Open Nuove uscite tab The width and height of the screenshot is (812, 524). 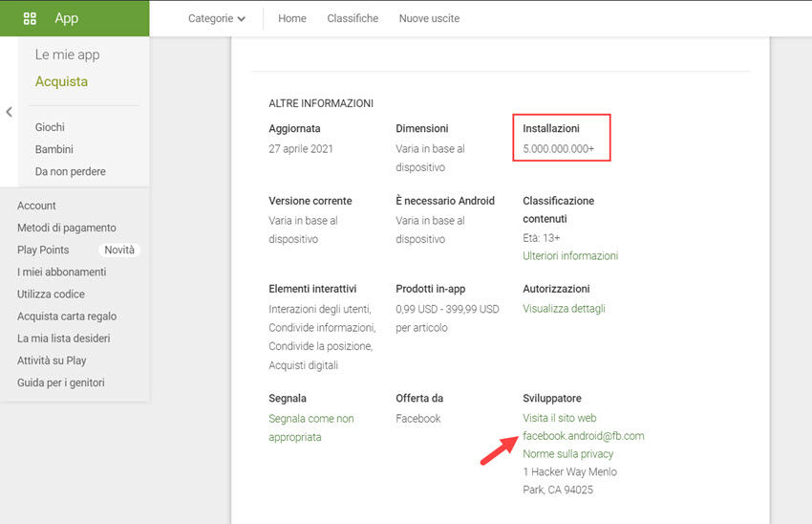[x=429, y=19]
